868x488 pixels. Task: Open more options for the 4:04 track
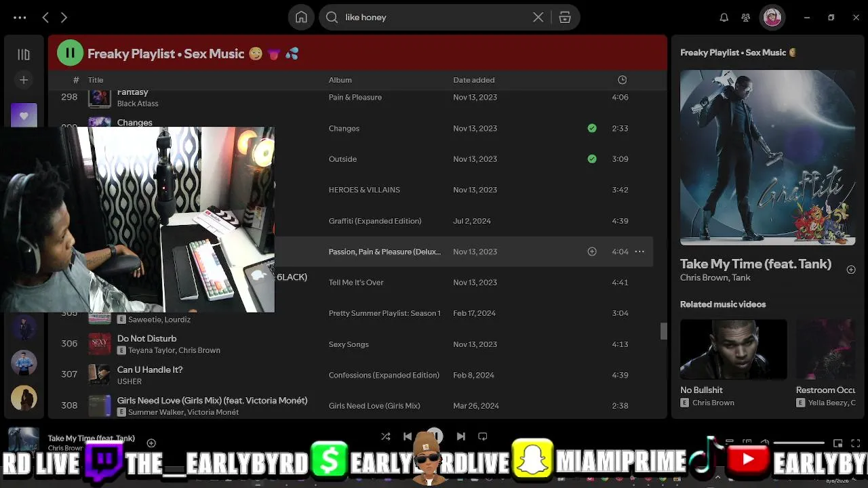click(639, 251)
